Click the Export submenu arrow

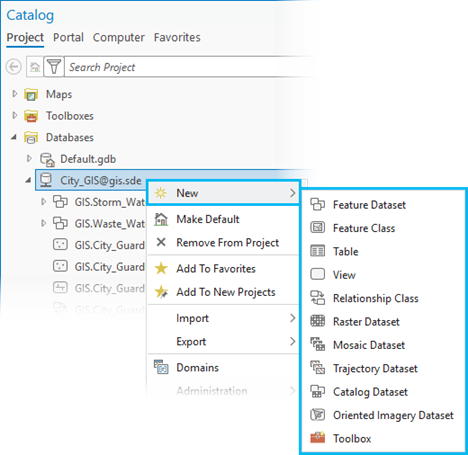(x=292, y=341)
